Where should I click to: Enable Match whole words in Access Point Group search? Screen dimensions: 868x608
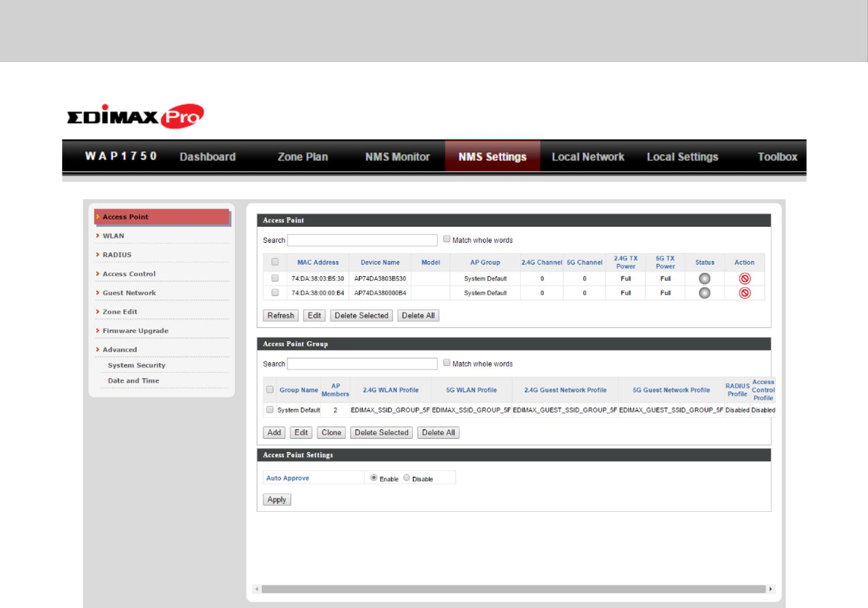pos(446,363)
